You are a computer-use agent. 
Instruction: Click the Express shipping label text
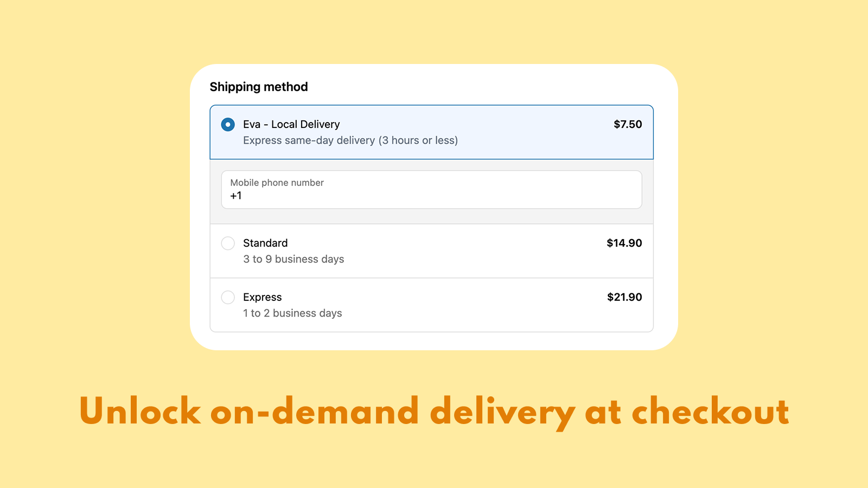[262, 297]
